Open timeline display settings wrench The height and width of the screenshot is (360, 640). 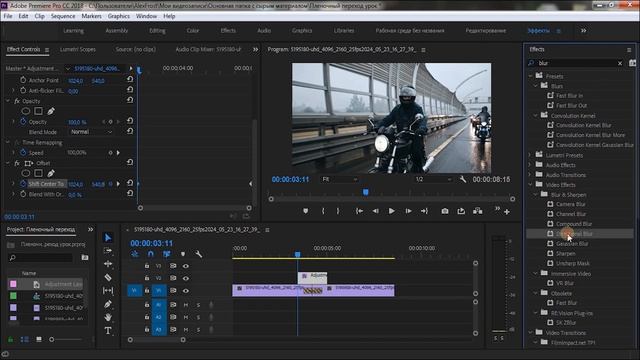click(x=198, y=254)
